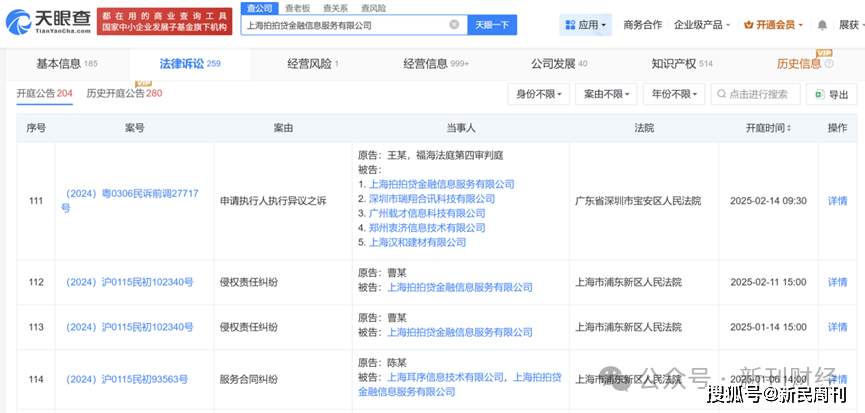Expand the 年份不限 filter dropdown
Viewport: 865px width, 413px height.
point(671,94)
